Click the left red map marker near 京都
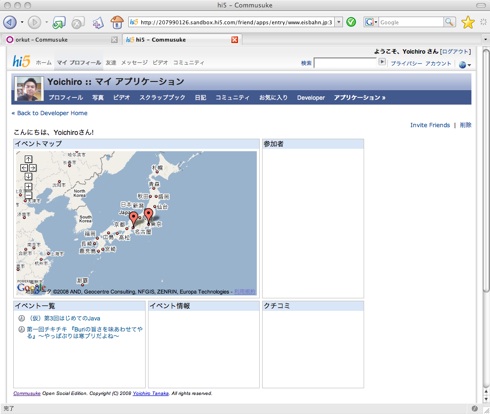This screenshot has width=490, height=414. click(133, 219)
